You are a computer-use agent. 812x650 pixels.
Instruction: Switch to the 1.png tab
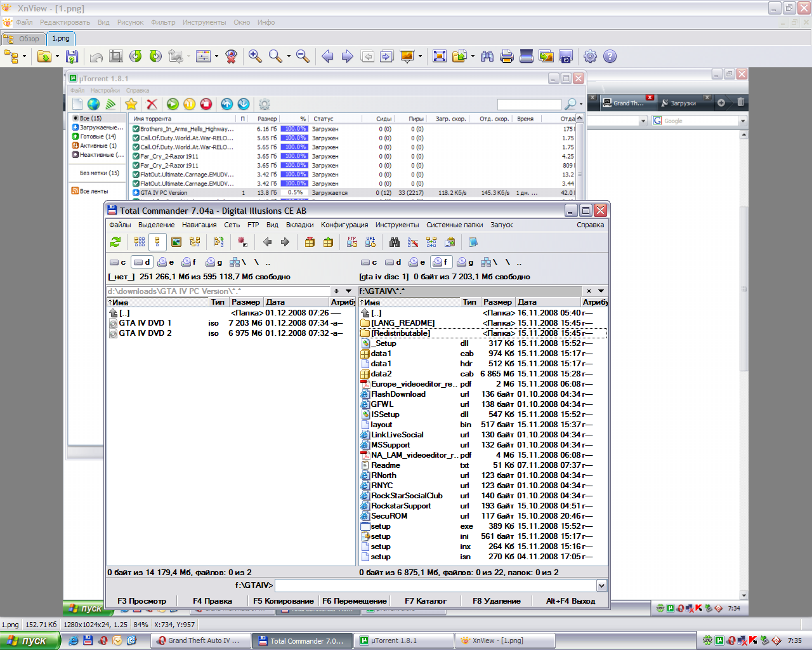(x=61, y=39)
